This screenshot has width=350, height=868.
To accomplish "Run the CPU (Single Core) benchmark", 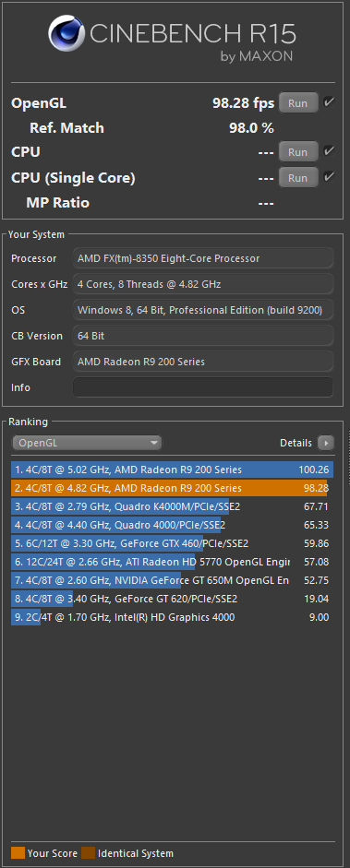I will click(x=298, y=178).
